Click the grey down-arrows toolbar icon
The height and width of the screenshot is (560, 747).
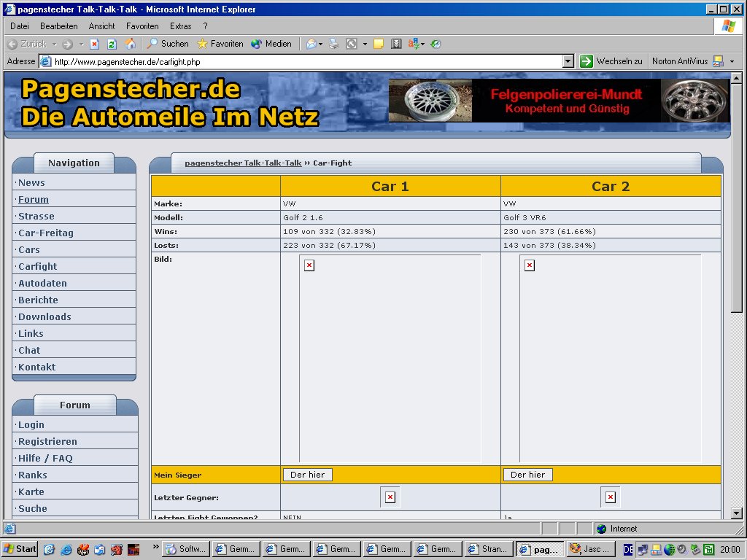[396, 44]
